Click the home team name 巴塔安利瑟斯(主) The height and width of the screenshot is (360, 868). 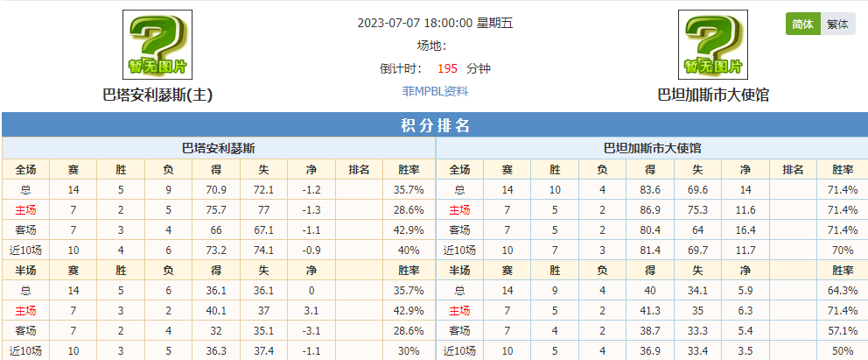pos(157,95)
